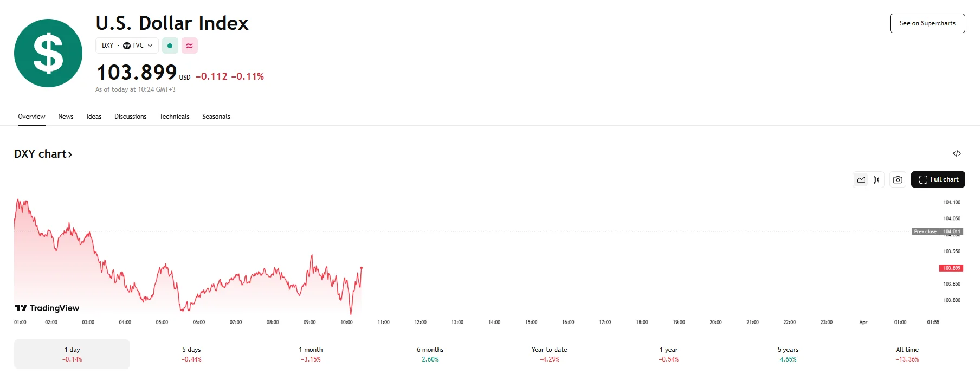Click the See on Supercharts button
980x387 pixels.
927,23
